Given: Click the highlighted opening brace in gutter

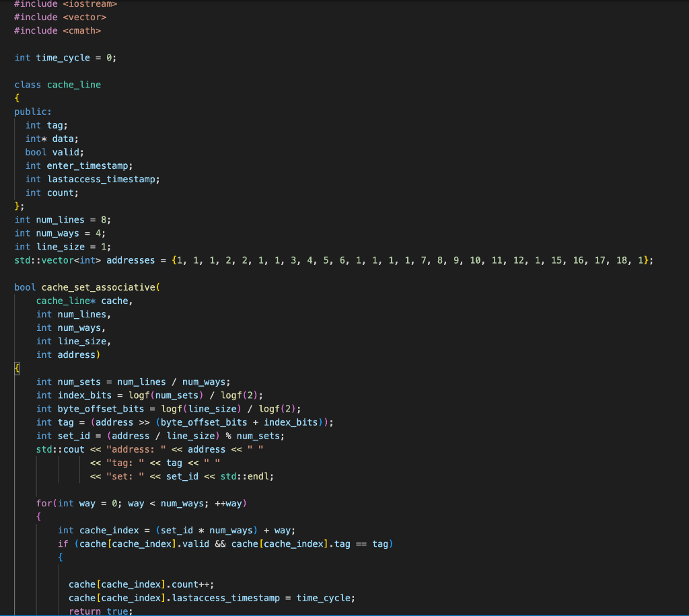Looking at the screenshot, I should click(16, 368).
